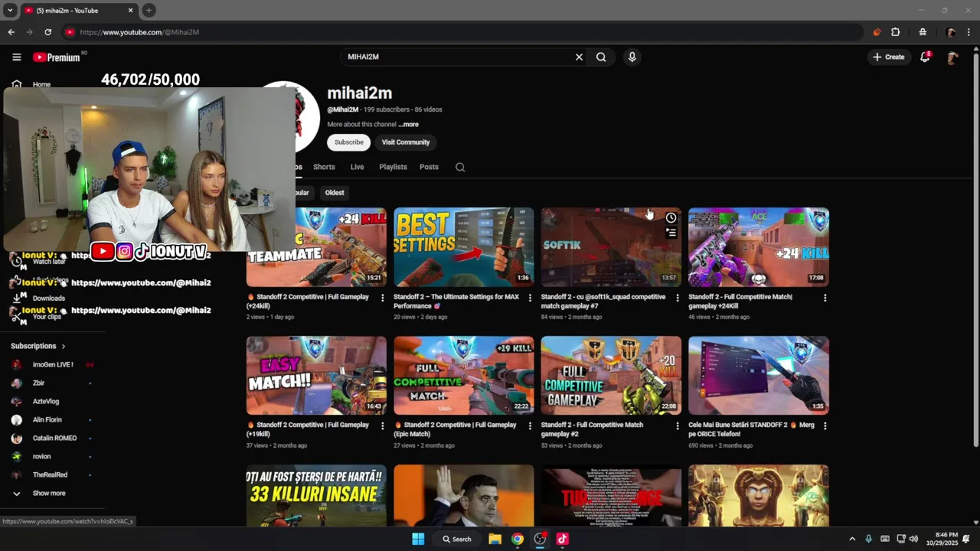Viewport: 980px width, 551px height.
Task: Start voice search with microphone icon
Action: (x=632, y=57)
